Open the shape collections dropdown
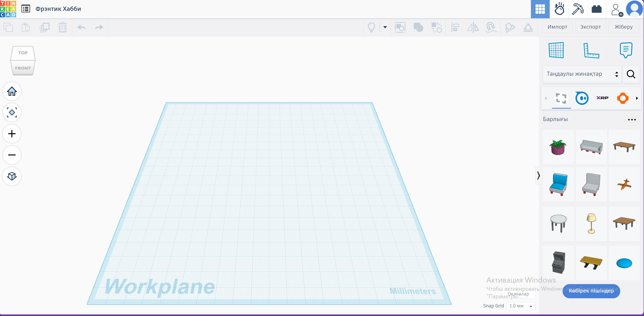644x316 pixels. (582, 74)
